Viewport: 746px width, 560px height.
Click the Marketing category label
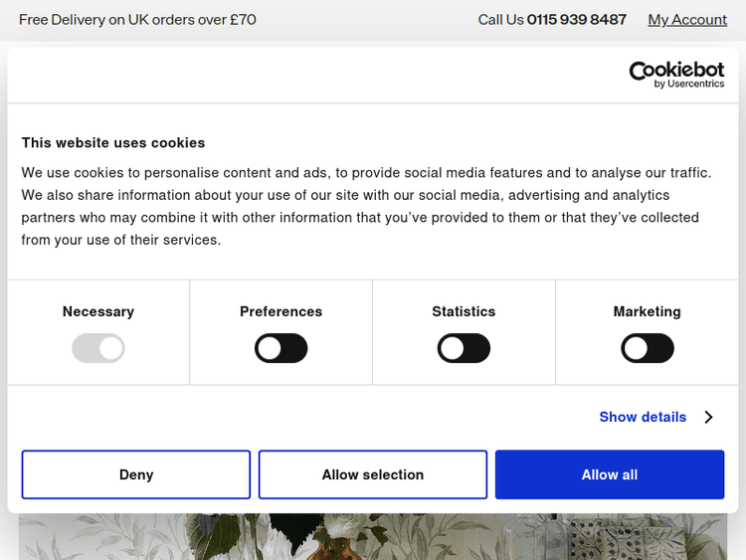pyautogui.click(x=648, y=311)
